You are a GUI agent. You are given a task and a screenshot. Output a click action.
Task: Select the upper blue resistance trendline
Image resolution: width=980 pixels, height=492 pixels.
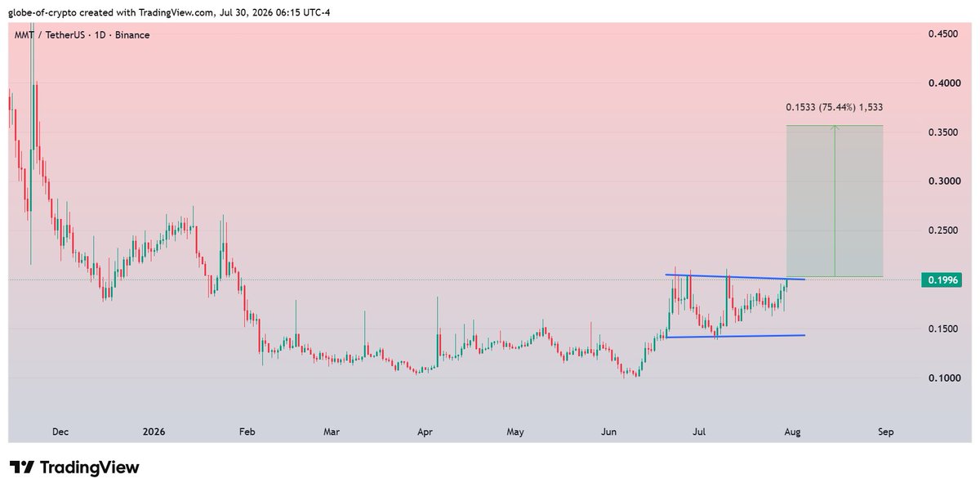(735, 277)
